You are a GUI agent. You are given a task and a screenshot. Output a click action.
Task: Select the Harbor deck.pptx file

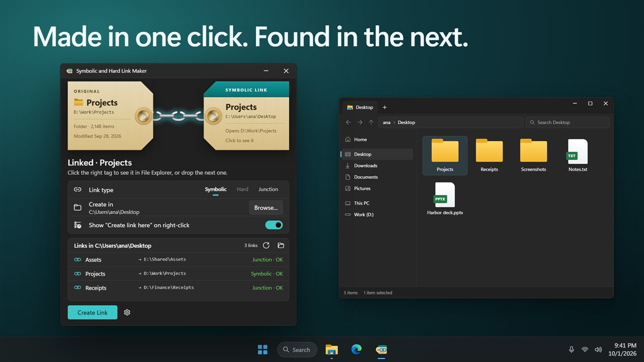point(445,199)
